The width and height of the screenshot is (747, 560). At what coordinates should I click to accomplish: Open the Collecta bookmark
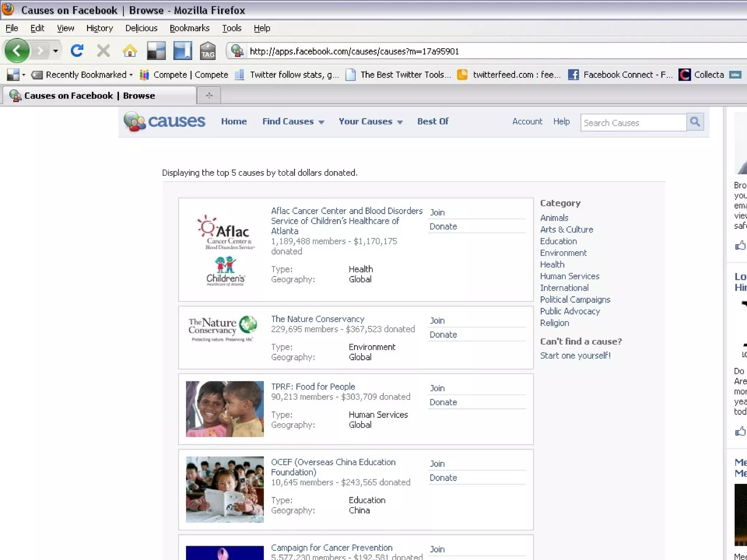pyautogui.click(x=701, y=75)
